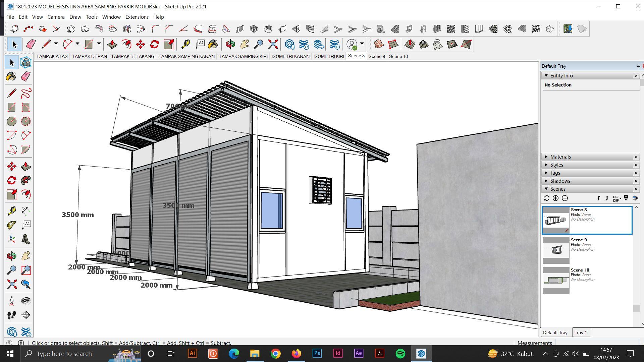Open Spotify from the taskbar
This screenshot has width=644, height=362.
(400, 354)
